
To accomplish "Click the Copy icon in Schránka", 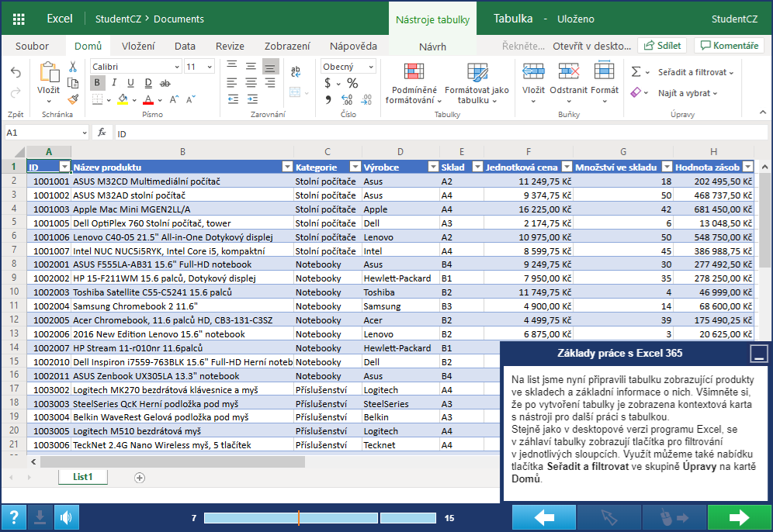I will click(x=73, y=83).
